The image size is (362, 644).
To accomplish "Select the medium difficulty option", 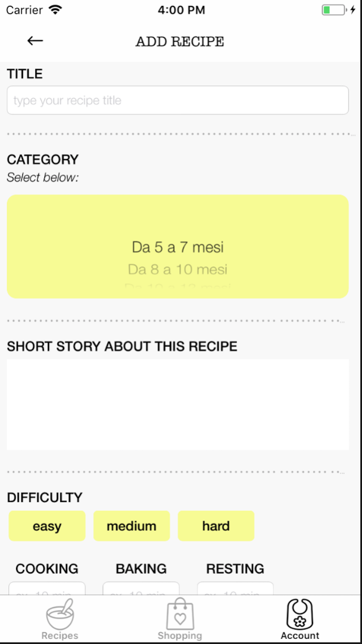I will point(131,526).
